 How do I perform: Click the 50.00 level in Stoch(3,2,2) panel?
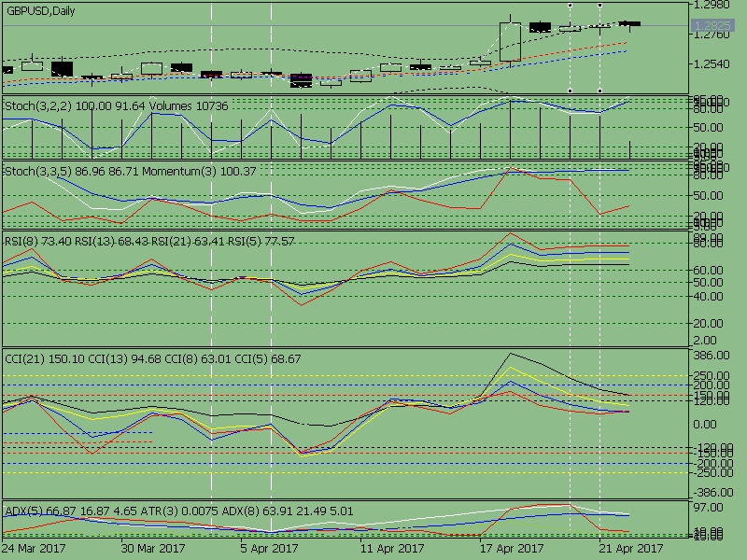pos(708,128)
